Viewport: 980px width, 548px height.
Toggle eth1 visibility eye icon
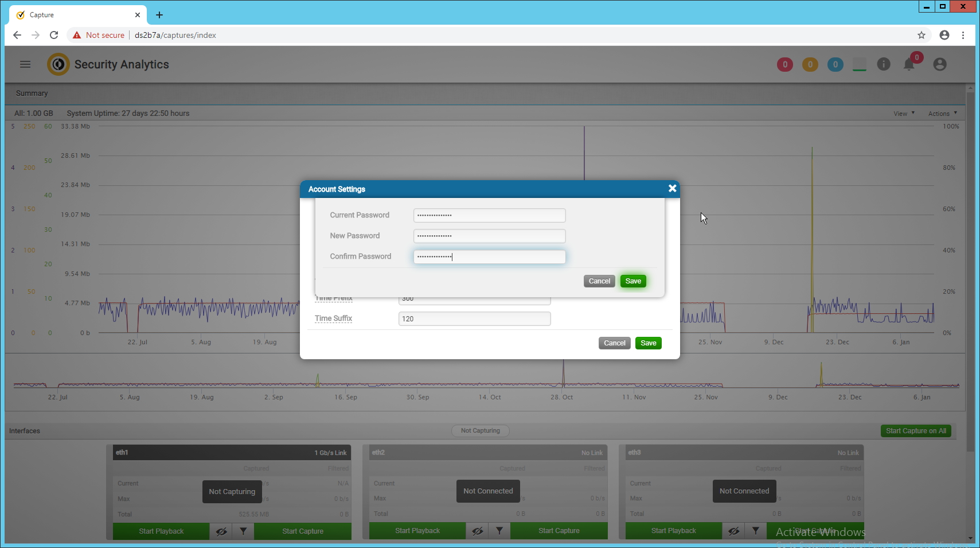[221, 531]
